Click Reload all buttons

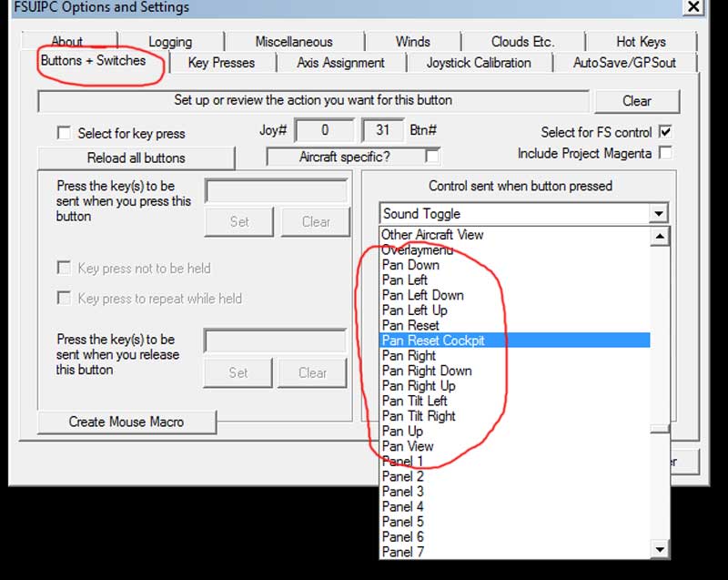(136, 158)
